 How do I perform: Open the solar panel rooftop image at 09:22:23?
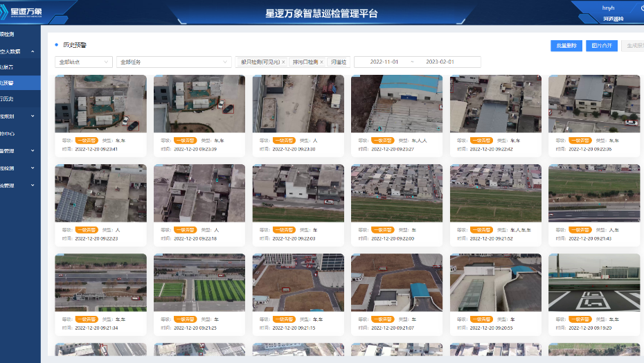coord(100,193)
